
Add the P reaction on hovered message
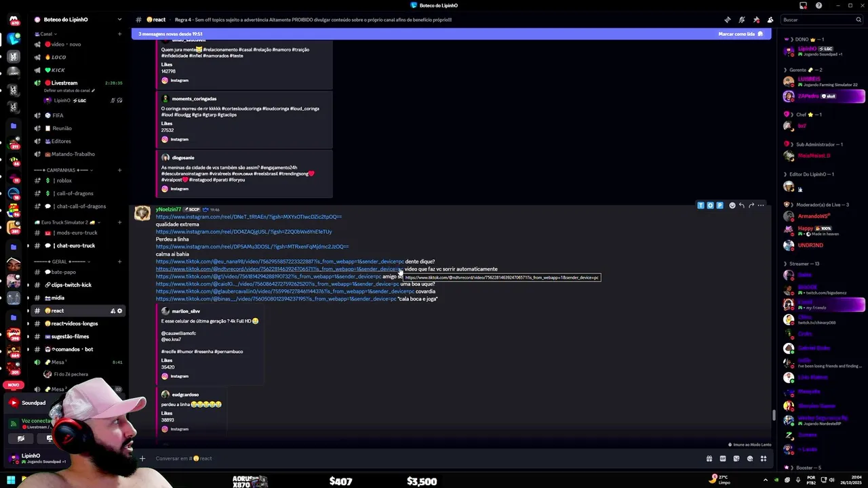(x=719, y=205)
